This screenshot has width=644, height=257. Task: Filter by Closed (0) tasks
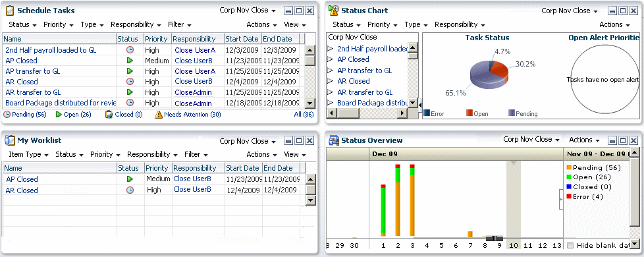(x=124, y=114)
